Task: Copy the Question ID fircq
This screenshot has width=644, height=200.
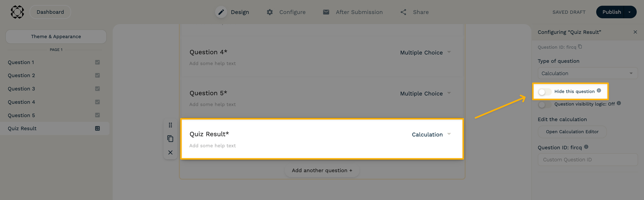Action: [x=580, y=46]
